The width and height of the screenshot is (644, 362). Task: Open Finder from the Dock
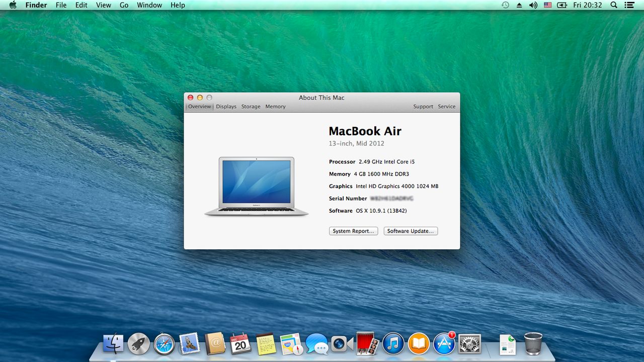[113, 344]
